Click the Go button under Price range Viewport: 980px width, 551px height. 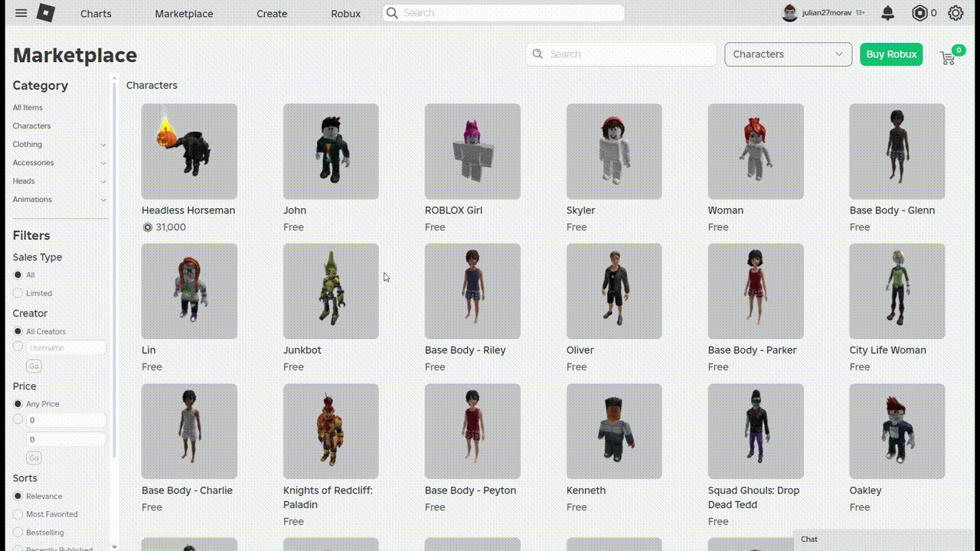click(x=34, y=458)
